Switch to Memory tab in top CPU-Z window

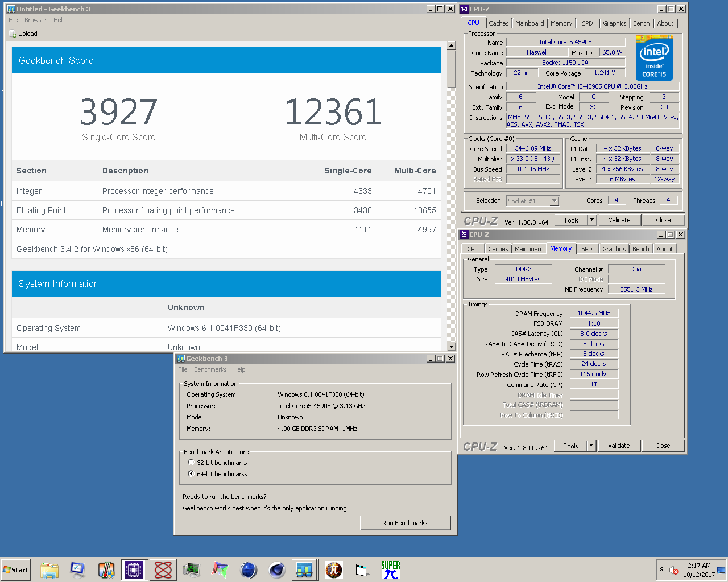click(x=561, y=23)
